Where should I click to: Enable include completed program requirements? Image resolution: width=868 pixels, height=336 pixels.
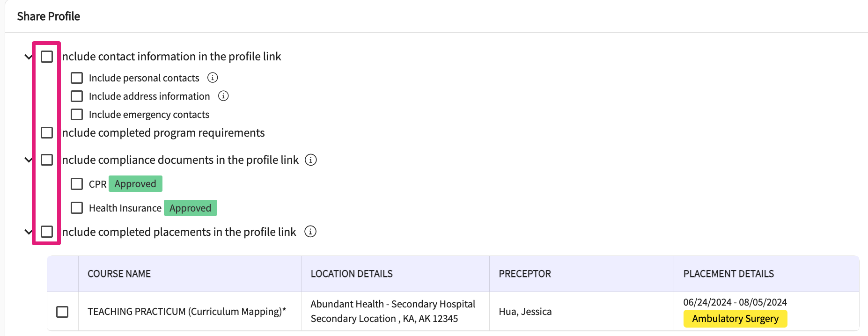click(x=47, y=133)
